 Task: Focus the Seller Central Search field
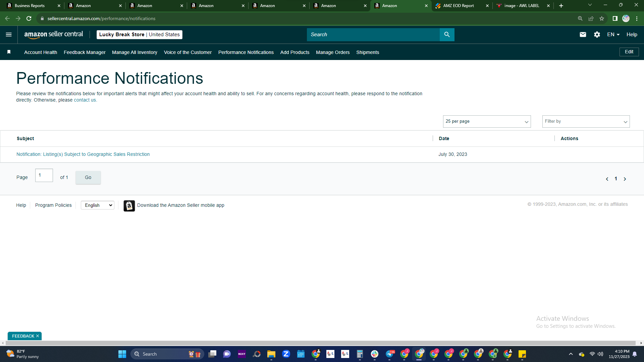[x=373, y=35]
